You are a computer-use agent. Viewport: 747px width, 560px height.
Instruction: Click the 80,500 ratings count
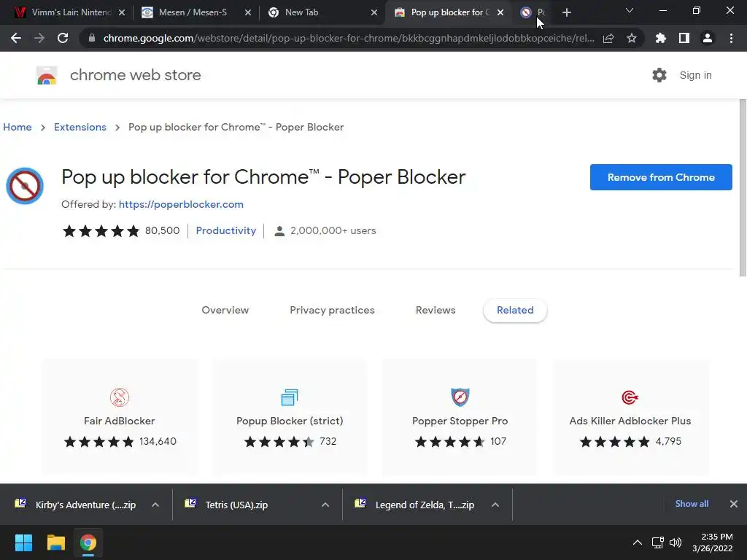(163, 230)
